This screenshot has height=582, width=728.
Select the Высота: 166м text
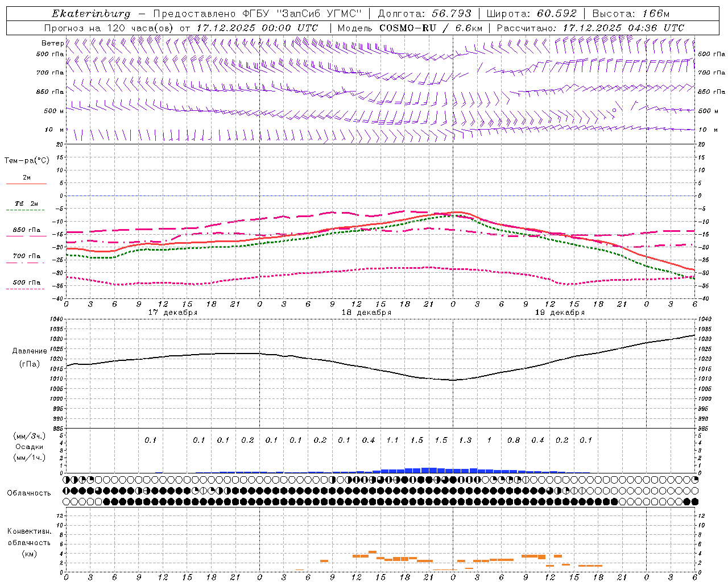point(631,14)
